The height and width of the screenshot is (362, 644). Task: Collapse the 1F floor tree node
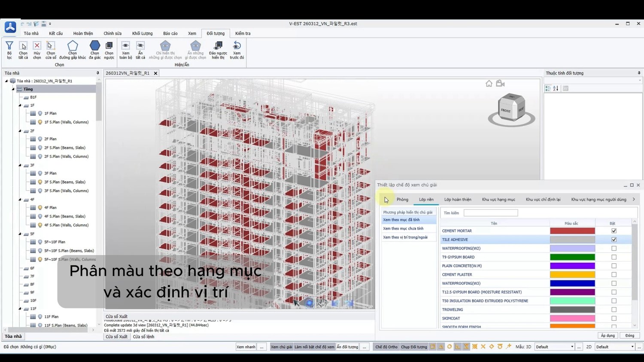tap(20, 105)
